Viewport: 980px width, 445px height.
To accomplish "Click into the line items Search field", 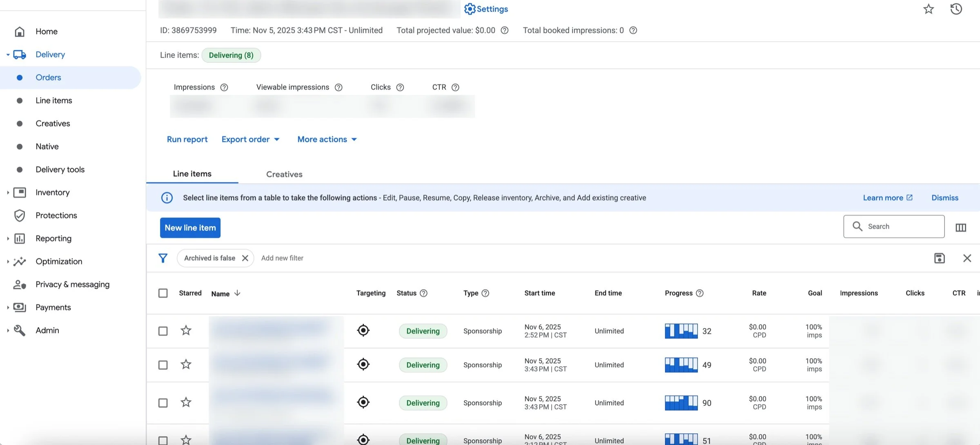I will 894,226.
